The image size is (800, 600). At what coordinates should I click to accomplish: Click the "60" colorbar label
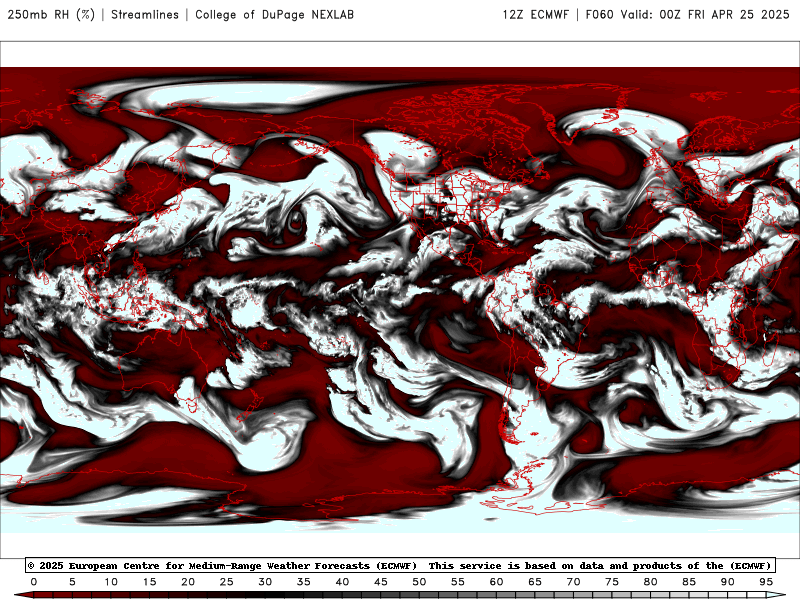pyautogui.click(x=496, y=582)
